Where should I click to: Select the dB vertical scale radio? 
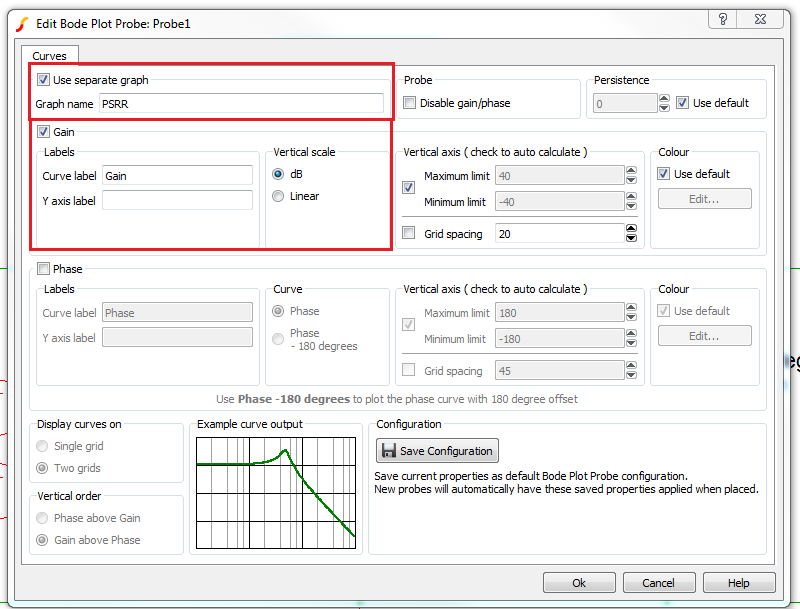279,174
